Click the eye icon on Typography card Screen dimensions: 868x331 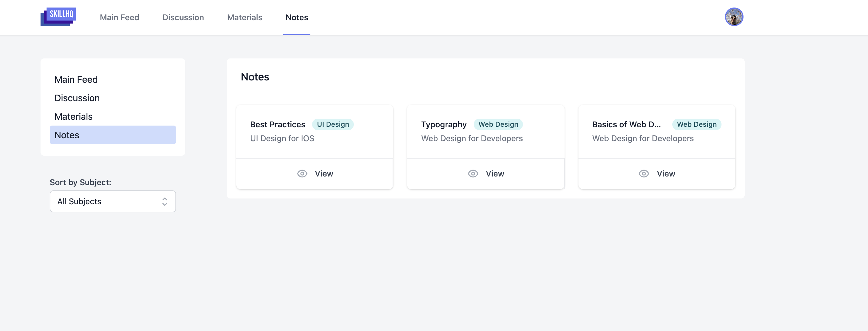(x=473, y=173)
